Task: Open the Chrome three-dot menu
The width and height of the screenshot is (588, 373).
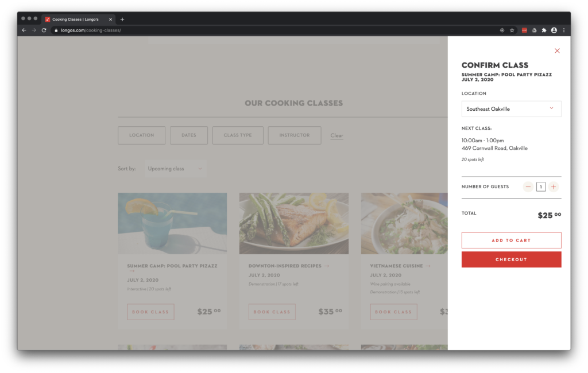Action: click(564, 30)
